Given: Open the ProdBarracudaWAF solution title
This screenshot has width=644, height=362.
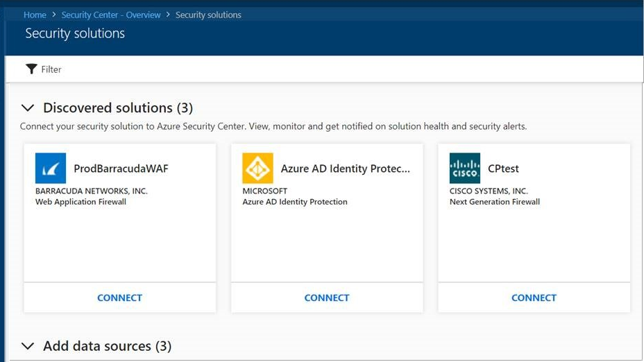Looking at the screenshot, I should point(121,169).
